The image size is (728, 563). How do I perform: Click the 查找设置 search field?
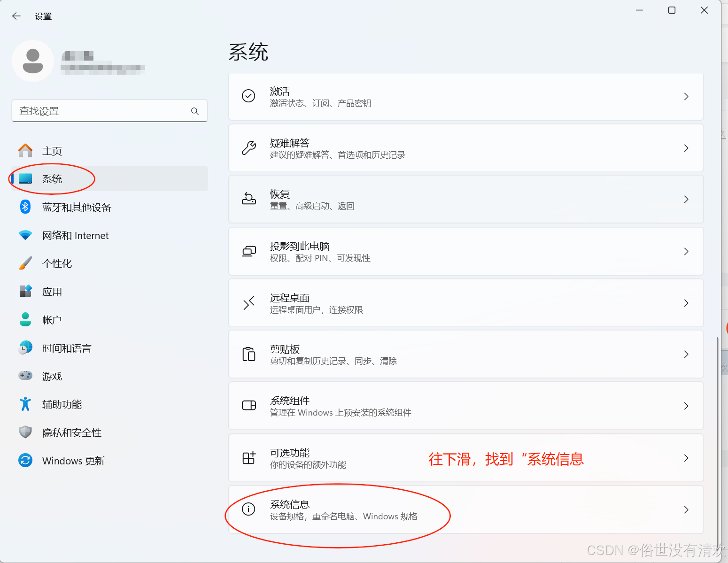tap(109, 111)
